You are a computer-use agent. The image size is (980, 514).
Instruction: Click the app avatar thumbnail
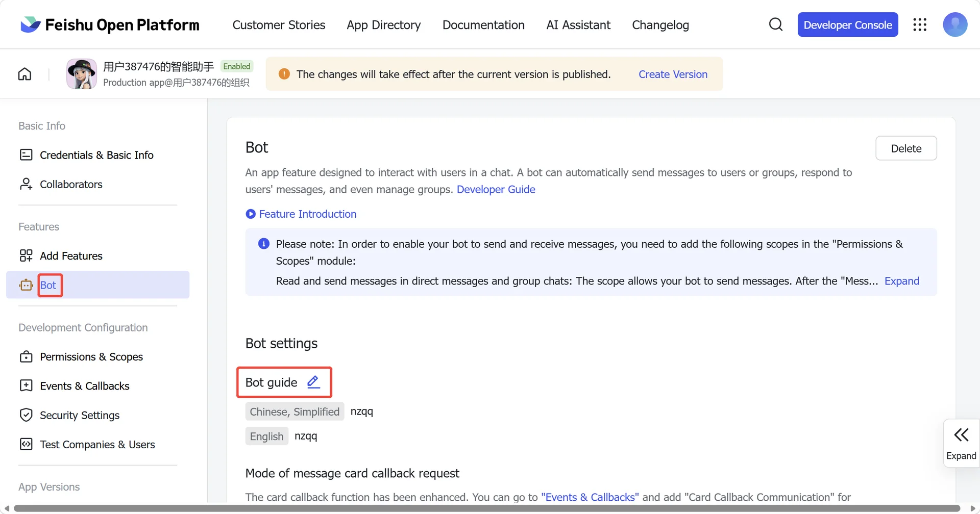82,74
